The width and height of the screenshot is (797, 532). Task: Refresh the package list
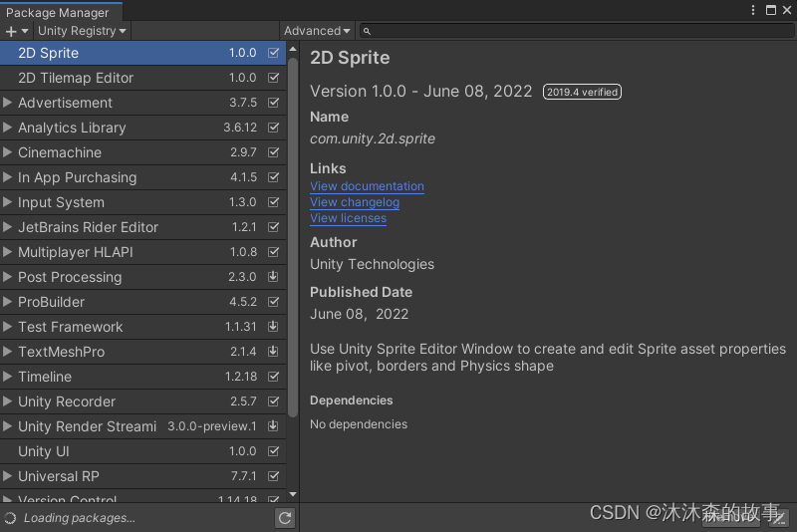pyautogui.click(x=285, y=518)
